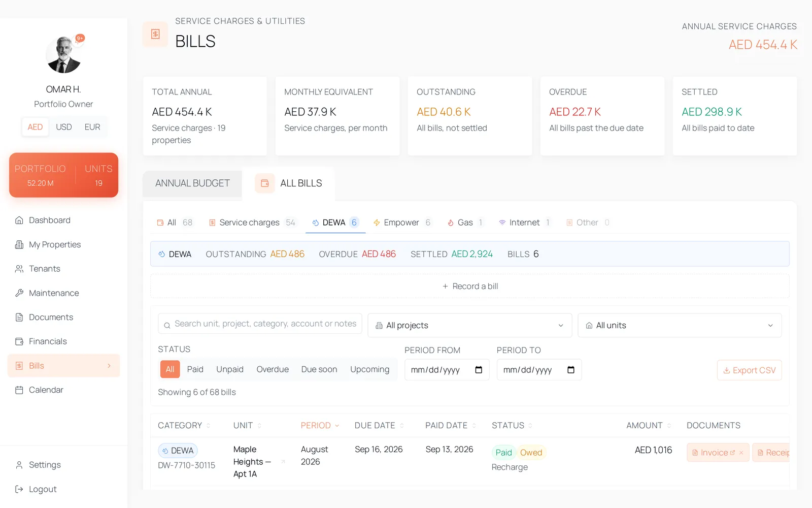
Task: Click the My Properties building icon
Action: 19,244
